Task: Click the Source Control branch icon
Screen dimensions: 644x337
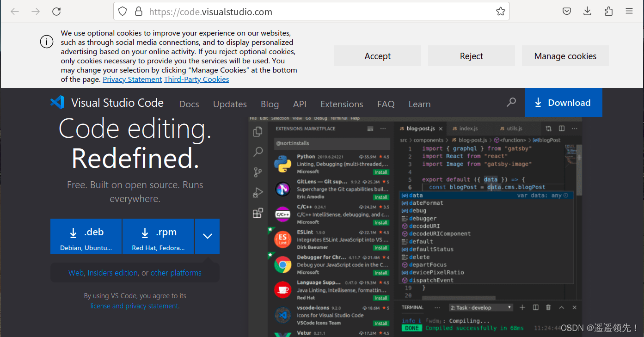Action: click(258, 172)
